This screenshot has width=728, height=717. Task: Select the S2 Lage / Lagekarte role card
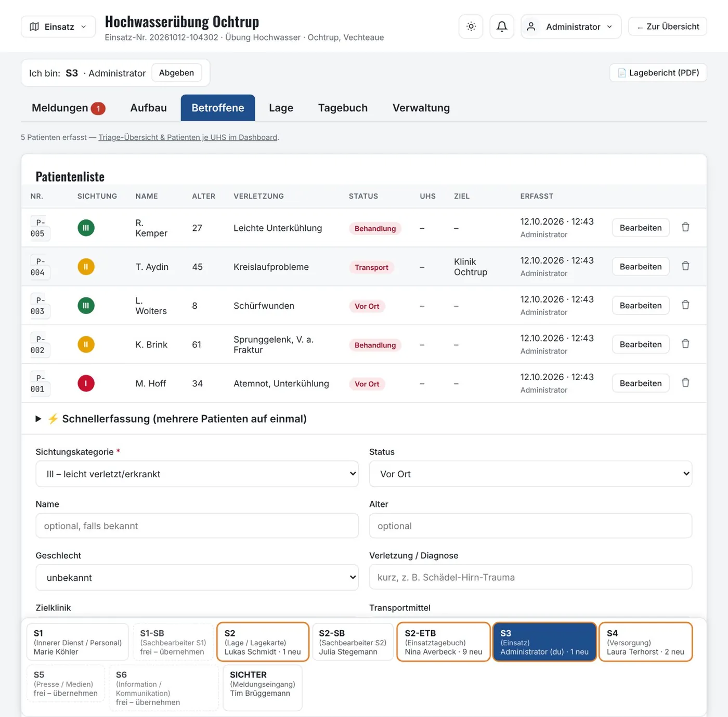[x=263, y=642]
